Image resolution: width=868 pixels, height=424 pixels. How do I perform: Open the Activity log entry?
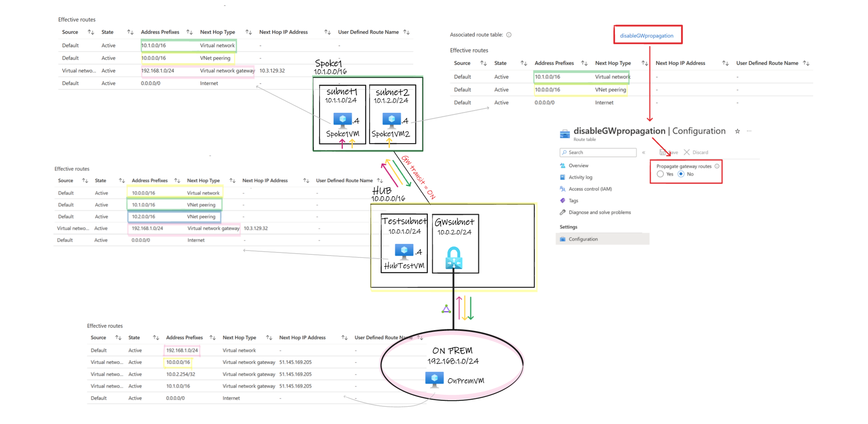tap(580, 177)
